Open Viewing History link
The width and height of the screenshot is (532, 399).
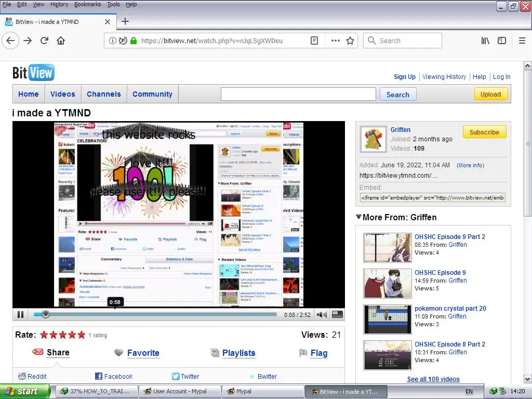(x=444, y=77)
